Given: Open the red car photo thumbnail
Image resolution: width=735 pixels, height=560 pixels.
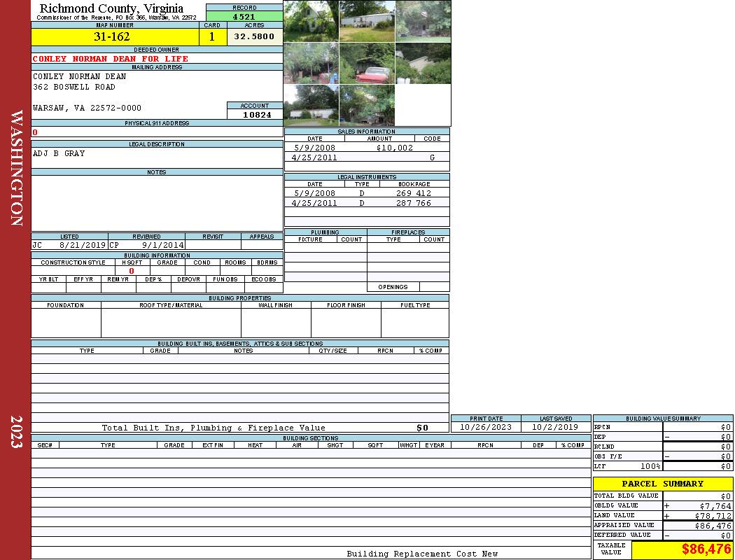Looking at the screenshot, I should click(367, 64).
